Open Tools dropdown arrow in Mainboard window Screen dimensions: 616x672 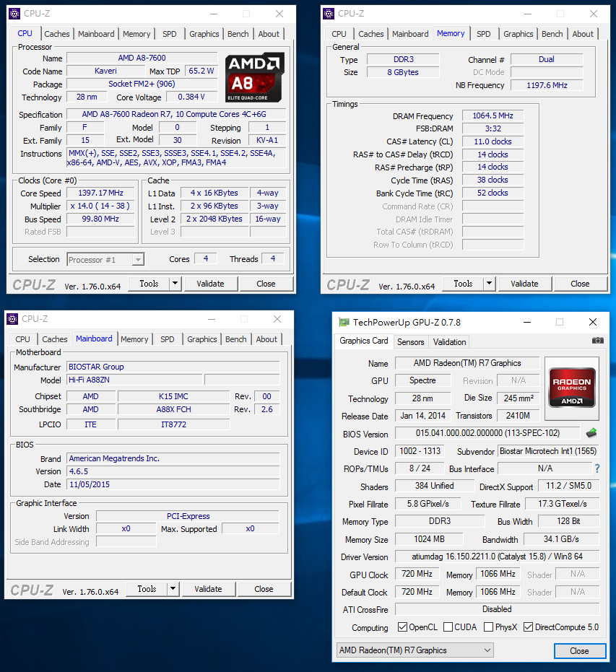point(173,589)
